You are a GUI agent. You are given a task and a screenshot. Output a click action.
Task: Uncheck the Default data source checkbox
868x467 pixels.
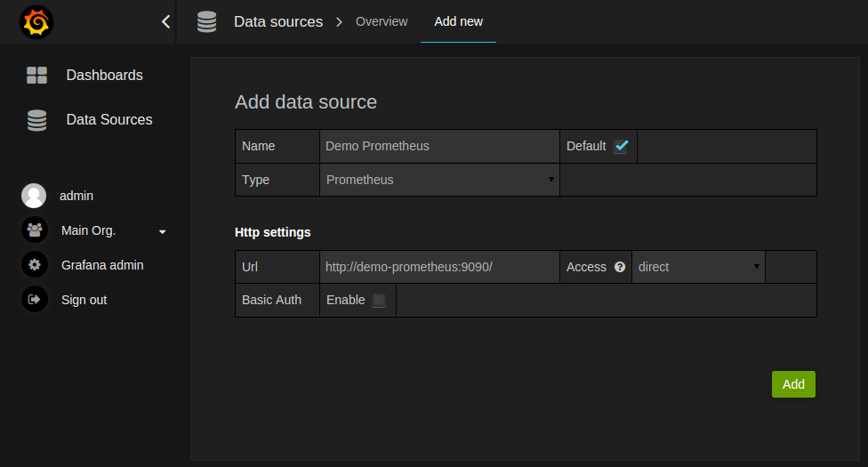tap(621, 146)
